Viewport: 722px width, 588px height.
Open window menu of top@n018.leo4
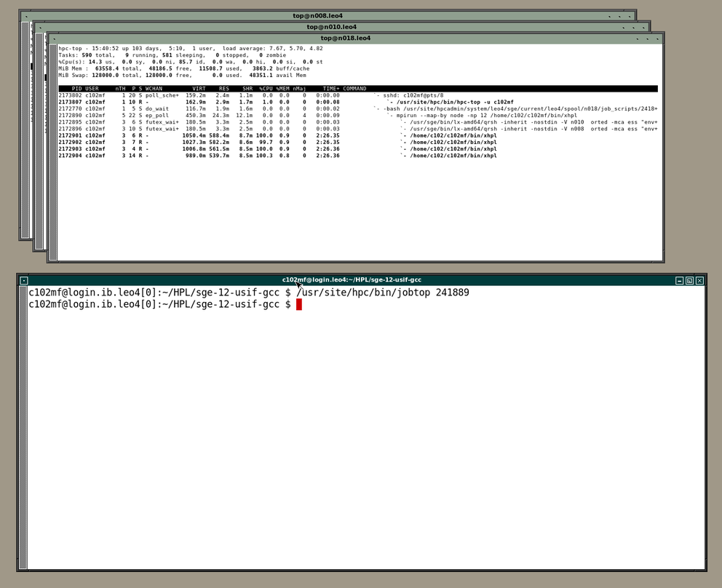click(53, 39)
